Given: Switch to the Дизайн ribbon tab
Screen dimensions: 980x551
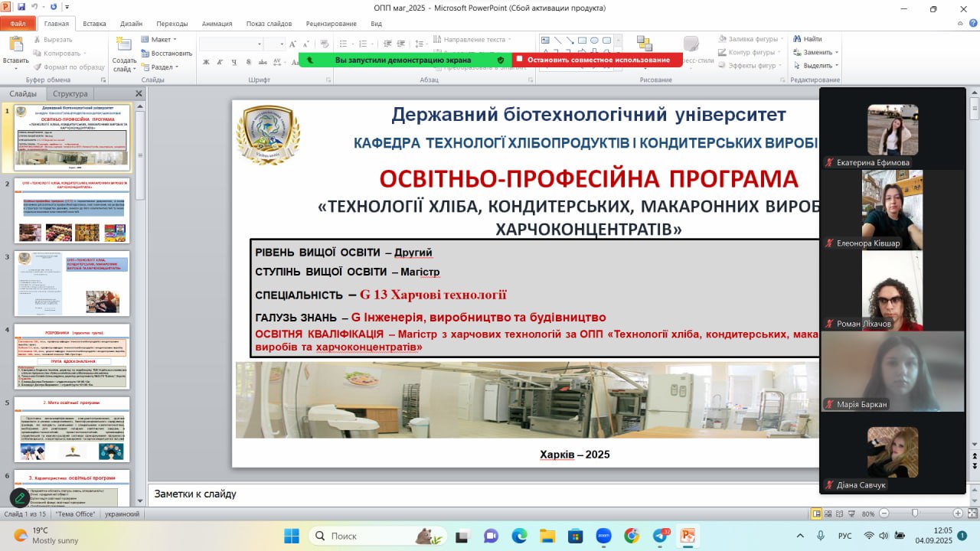Looking at the screenshot, I should (x=131, y=24).
